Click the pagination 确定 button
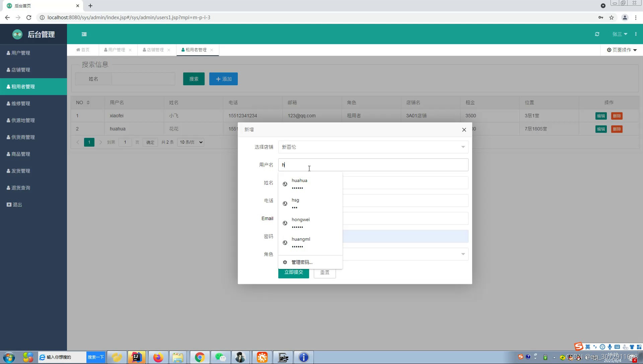This screenshot has height=364, width=643. pyautogui.click(x=150, y=142)
